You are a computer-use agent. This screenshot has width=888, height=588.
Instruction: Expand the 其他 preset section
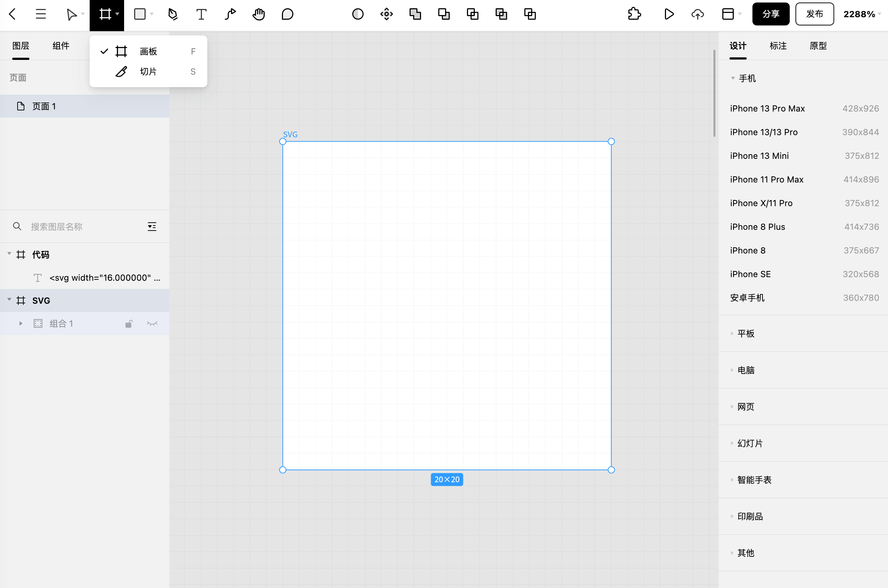point(732,553)
